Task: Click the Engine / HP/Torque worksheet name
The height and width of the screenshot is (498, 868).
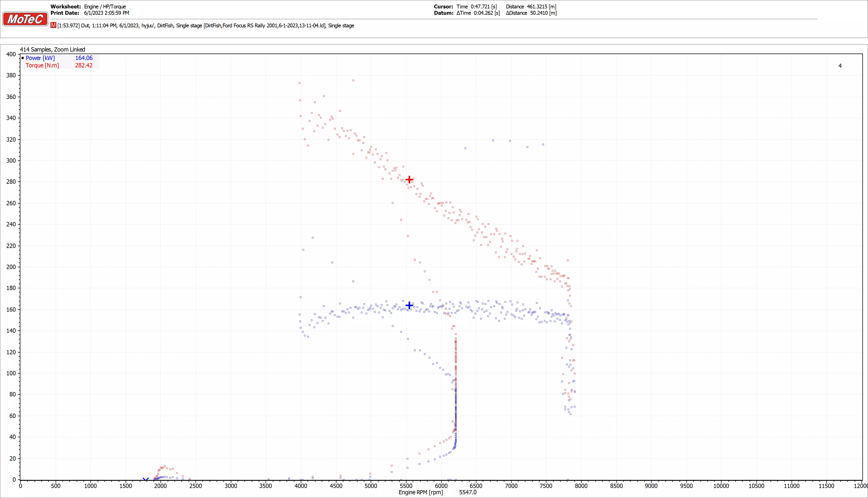Action: coord(105,6)
